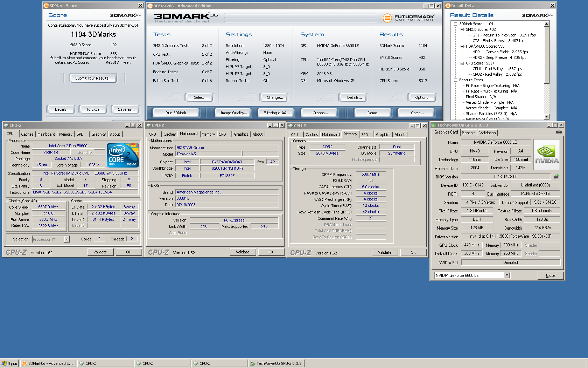Select HDR2 - Deep Freeze row
588x368 pixels.
point(499,57)
